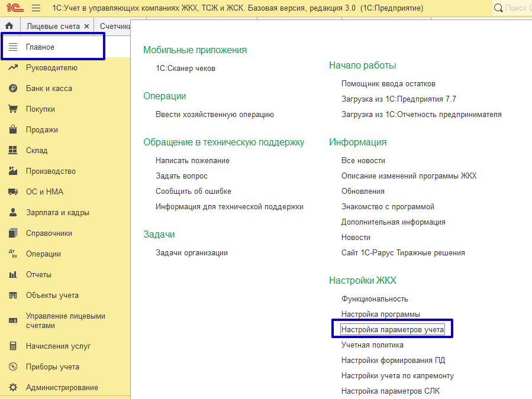Screen dimensions: 532x399
Task: Open the hamburger main menu in title bar
Action: point(36,9)
